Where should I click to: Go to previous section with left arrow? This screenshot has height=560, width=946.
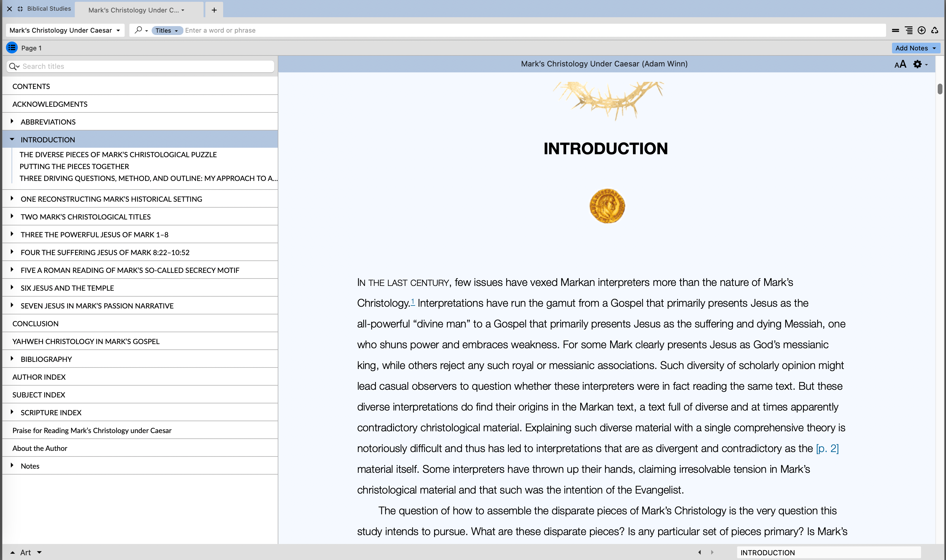click(699, 552)
